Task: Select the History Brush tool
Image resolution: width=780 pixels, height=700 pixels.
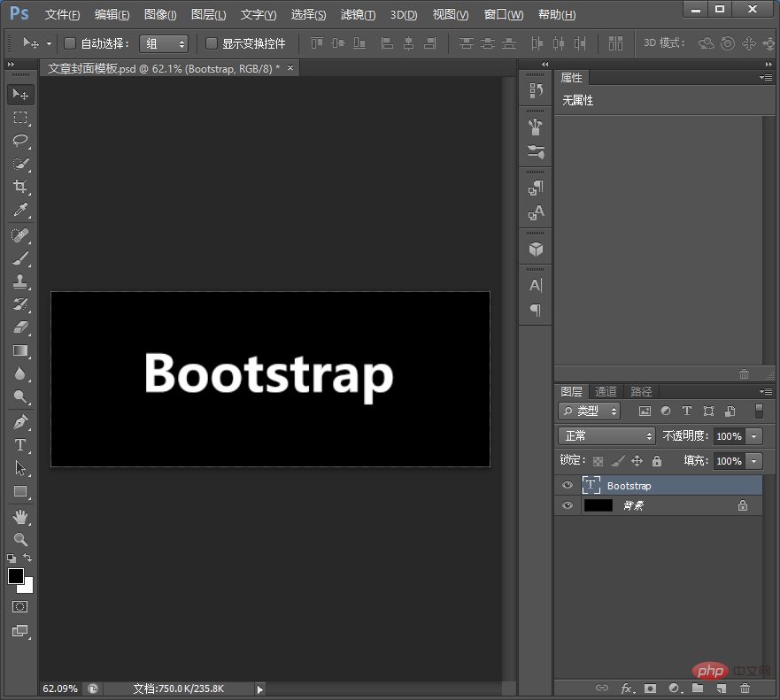Action: click(20, 304)
